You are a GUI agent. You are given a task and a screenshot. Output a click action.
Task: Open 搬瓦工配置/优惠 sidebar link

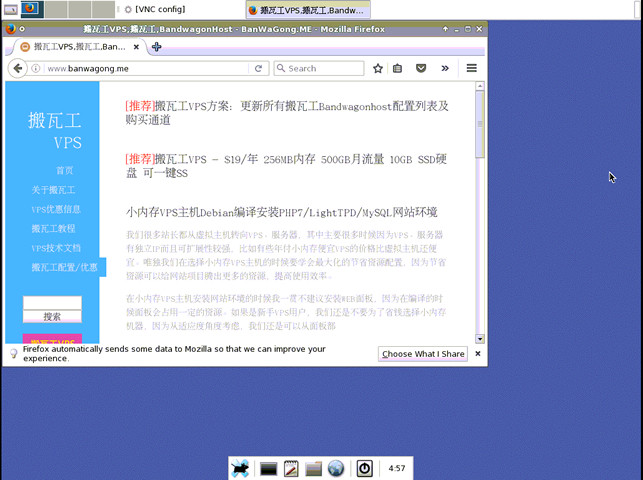(64, 267)
